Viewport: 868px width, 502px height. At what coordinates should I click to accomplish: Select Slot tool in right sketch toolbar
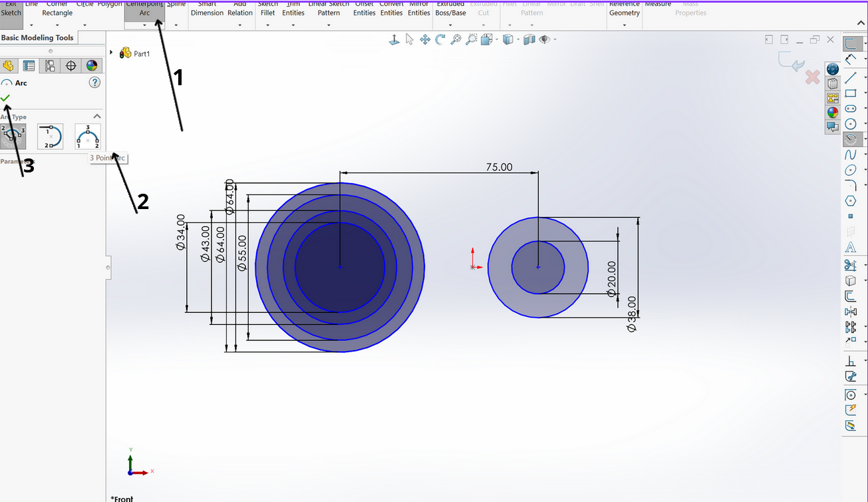coord(851,109)
